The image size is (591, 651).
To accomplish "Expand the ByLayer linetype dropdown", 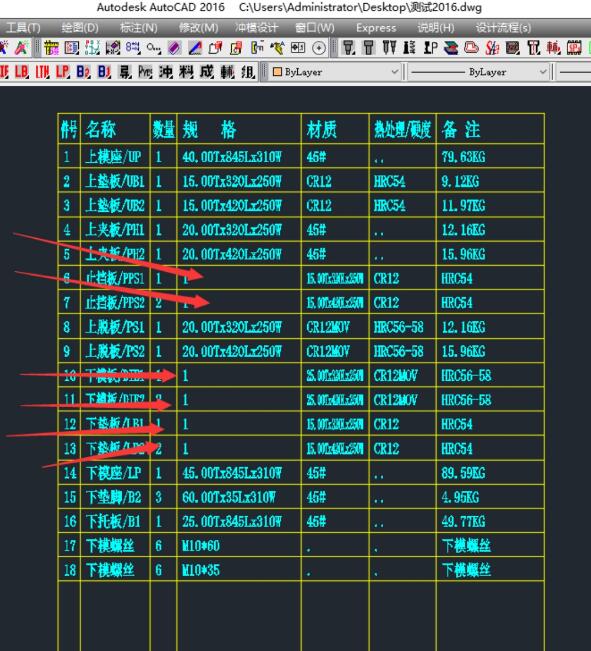I will (479, 72).
